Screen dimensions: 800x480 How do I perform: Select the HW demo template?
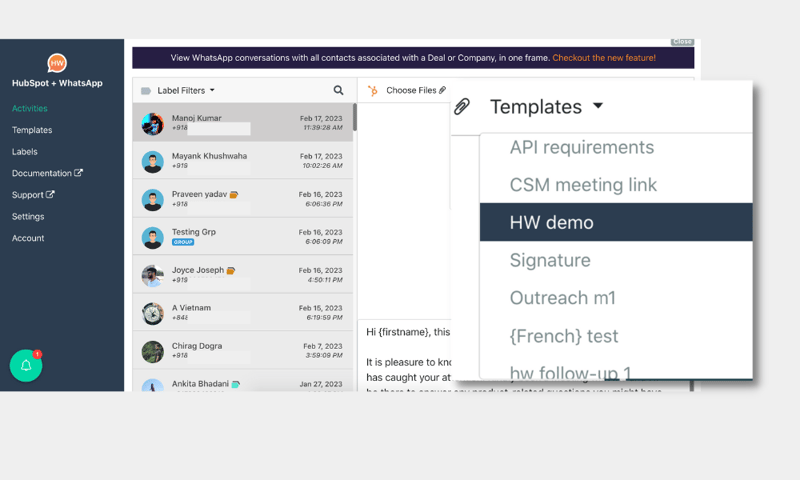[x=616, y=222]
